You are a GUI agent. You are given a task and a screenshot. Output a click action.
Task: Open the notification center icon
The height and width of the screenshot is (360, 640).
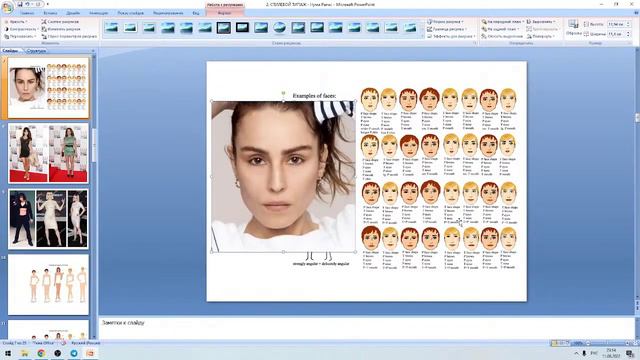pos(630,353)
